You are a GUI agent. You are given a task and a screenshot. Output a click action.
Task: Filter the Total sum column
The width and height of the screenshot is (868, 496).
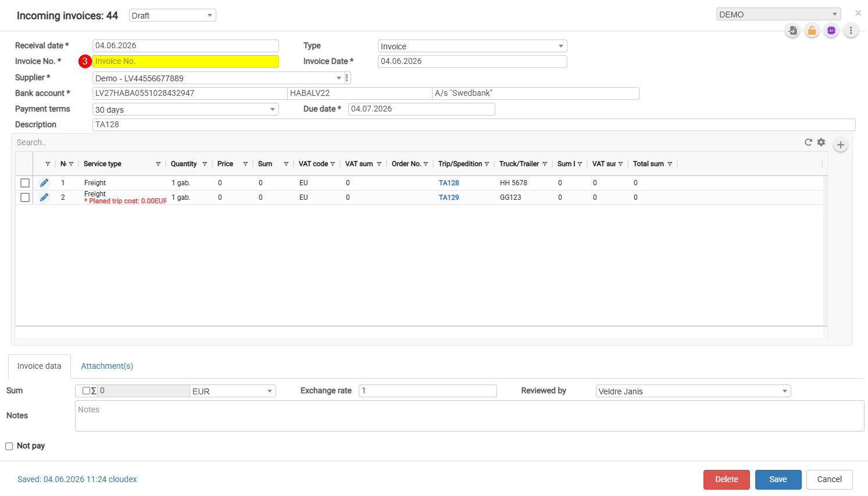pyautogui.click(x=670, y=164)
